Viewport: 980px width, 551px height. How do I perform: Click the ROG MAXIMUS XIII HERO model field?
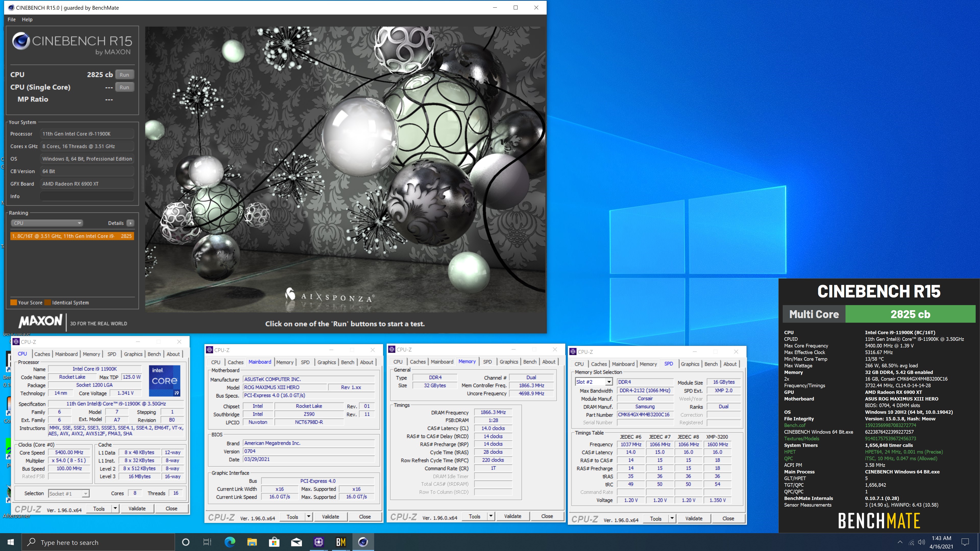coord(285,387)
